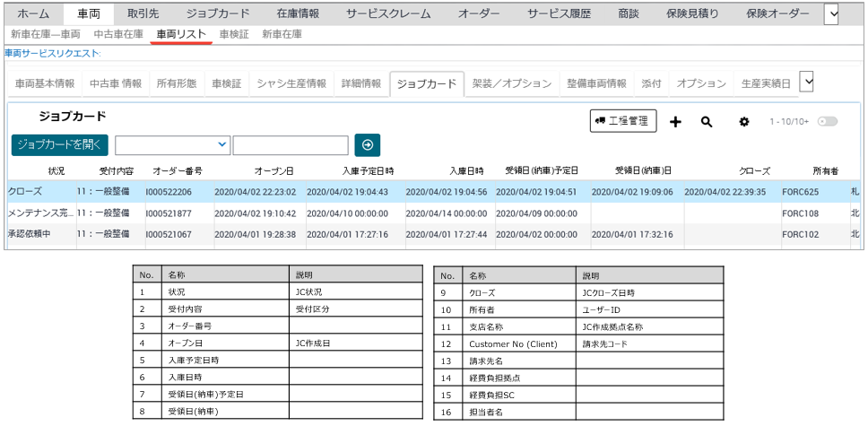Switch to the 整備車両情報 tab

tap(596, 83)
